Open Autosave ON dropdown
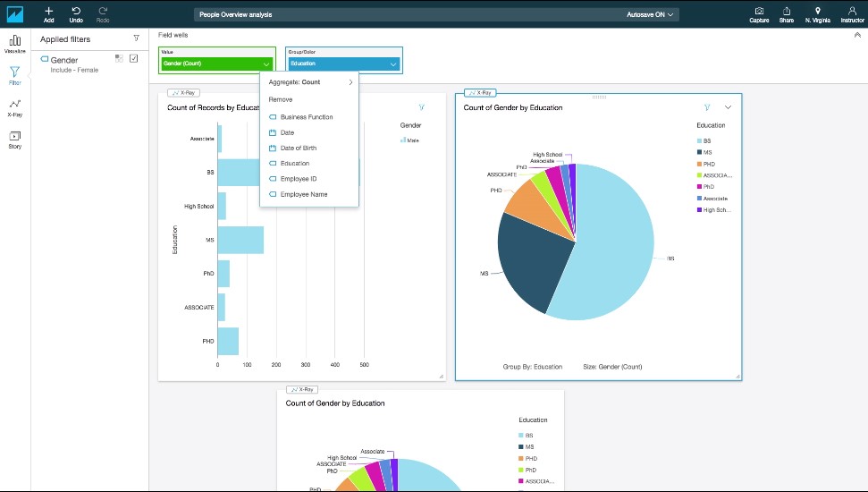Screen dimensions: 868x492 point(649,15)
